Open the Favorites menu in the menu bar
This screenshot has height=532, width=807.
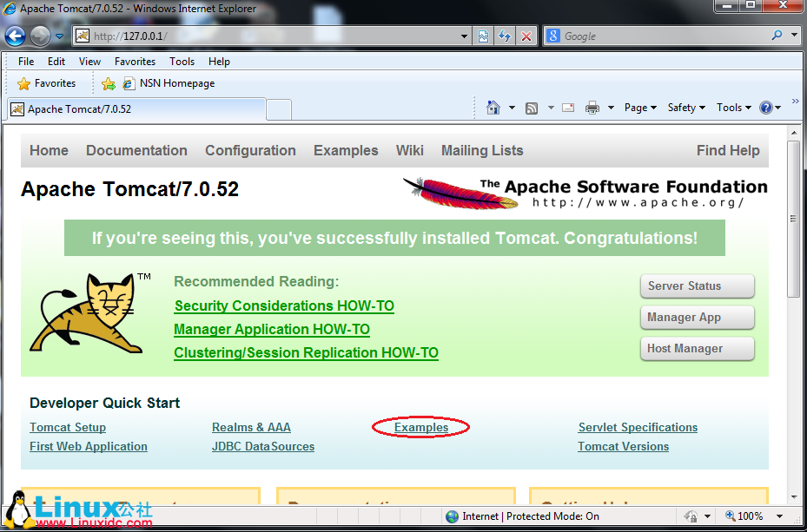[135, 61]
